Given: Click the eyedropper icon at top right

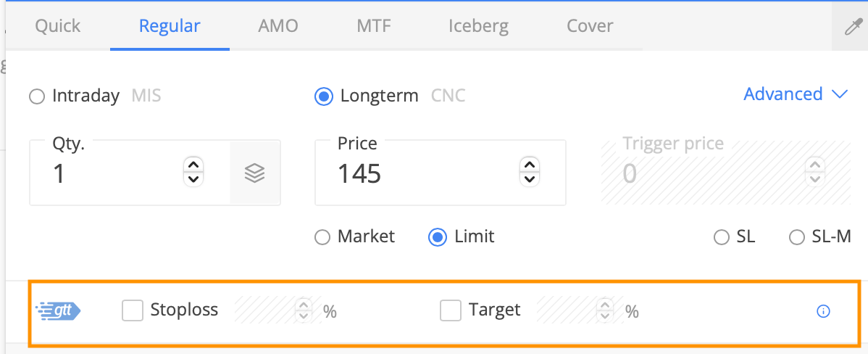Looking at the screenshot, I should click(853, 26).
